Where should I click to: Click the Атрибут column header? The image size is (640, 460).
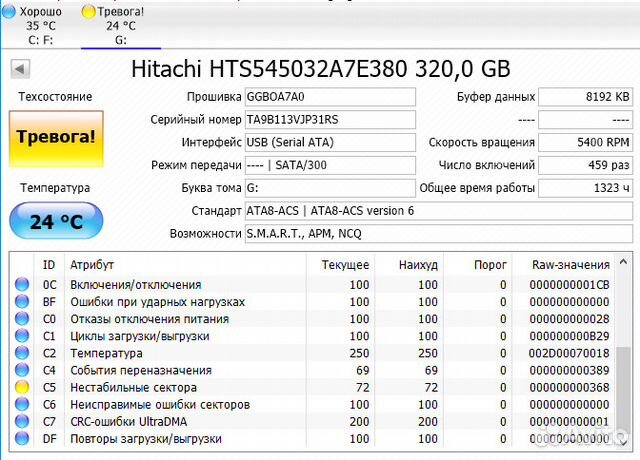pos(185,265)
